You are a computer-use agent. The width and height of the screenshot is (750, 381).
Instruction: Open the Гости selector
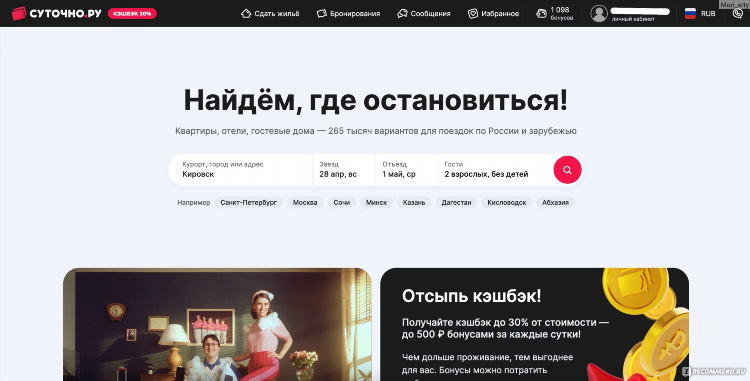pos(495,170)
